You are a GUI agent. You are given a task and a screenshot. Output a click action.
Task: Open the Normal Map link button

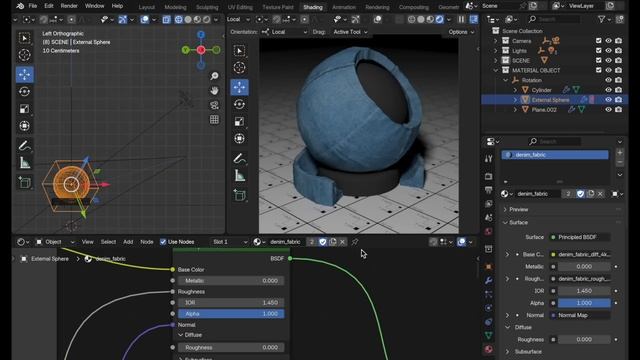pos(580,316)
